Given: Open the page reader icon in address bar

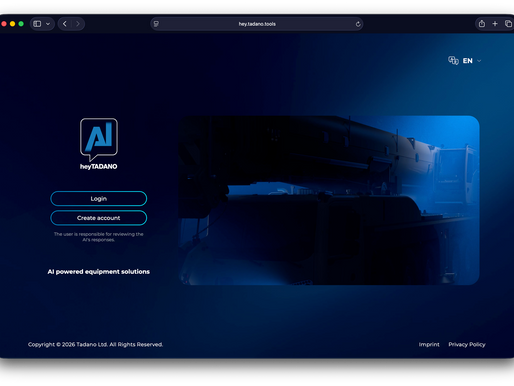Looking at the screenshot, I should click(x=156, y=24).
